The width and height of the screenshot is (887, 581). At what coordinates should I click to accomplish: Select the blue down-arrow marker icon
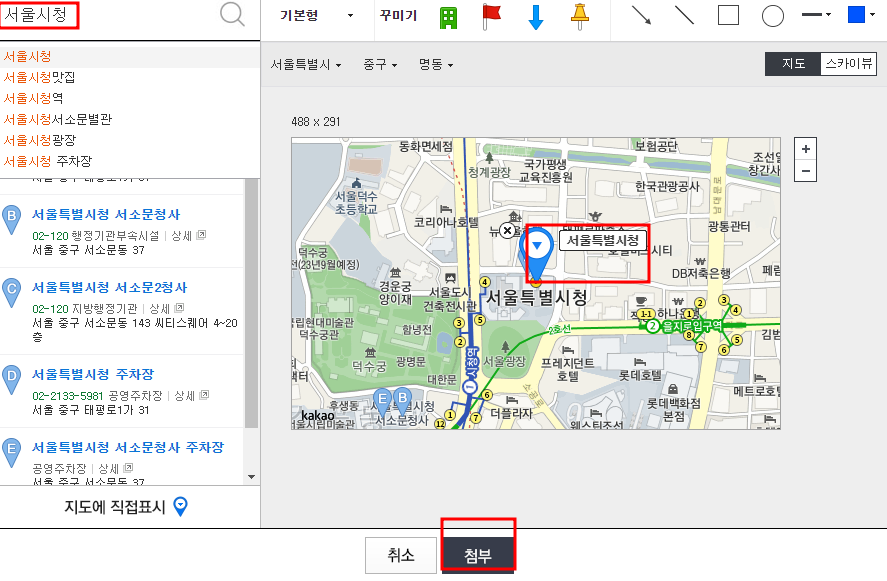(536, 16)
